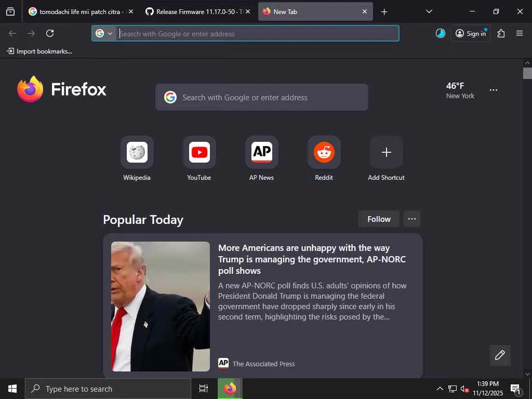Click the Trump article thumbnail image
Screen dimensions: 532x399
(161, 307)
